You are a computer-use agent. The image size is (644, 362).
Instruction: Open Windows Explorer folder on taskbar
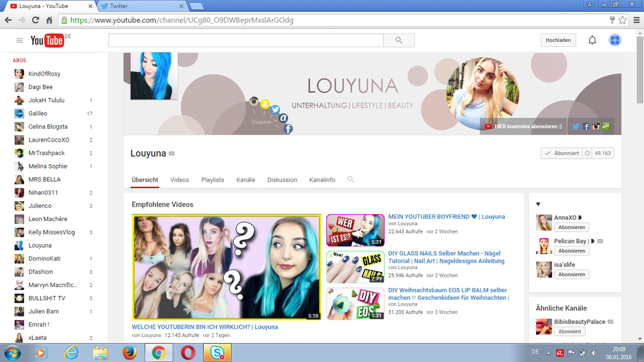[100, 352]
